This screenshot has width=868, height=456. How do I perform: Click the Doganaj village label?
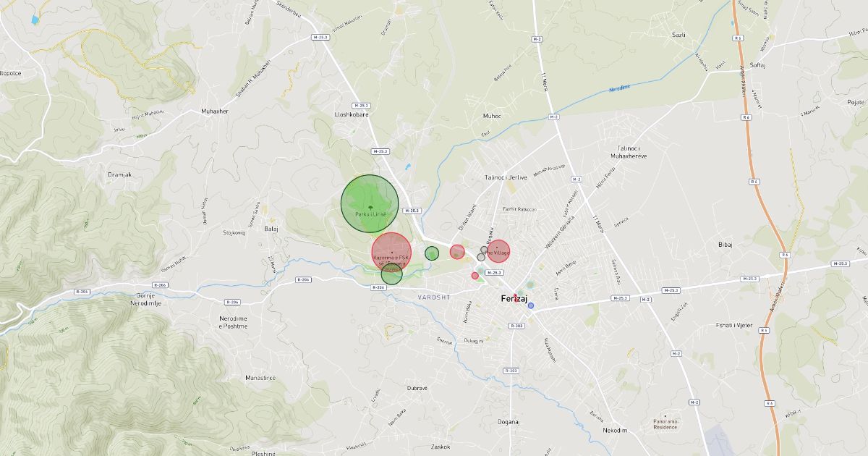pos(509,422)
